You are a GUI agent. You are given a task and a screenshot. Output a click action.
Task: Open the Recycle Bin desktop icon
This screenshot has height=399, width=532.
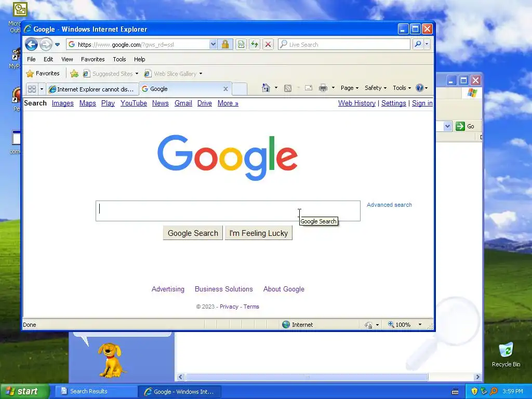[x=506, y=355]
